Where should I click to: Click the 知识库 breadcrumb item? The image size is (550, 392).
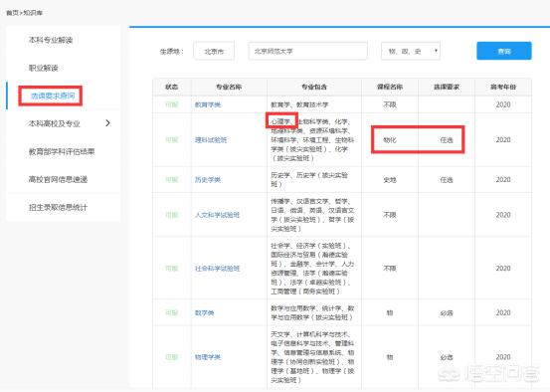click(x=33, y=13)
